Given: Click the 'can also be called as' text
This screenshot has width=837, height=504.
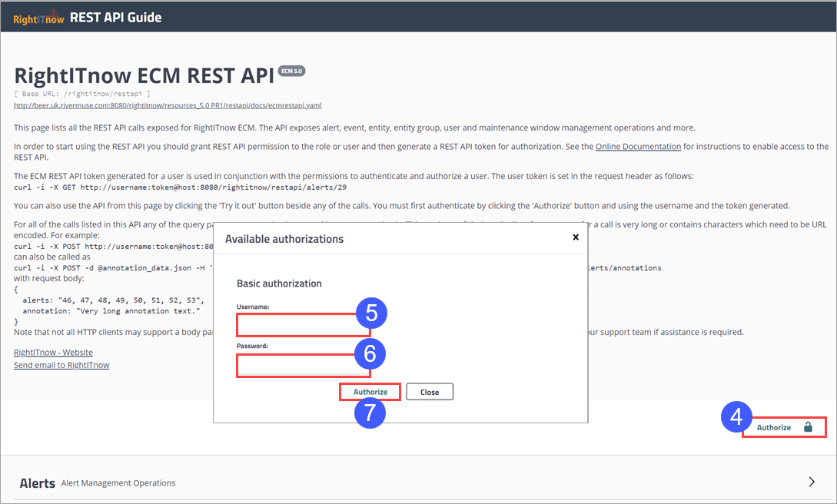Looking at the screenshot, I should [52, 257].
